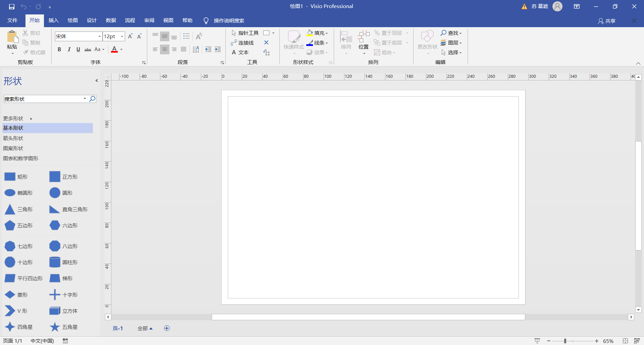Click the Search Shapes (搜索形状) input field
Screen dimensions: 644x345
pyautogui.click(x=43, y=99)
